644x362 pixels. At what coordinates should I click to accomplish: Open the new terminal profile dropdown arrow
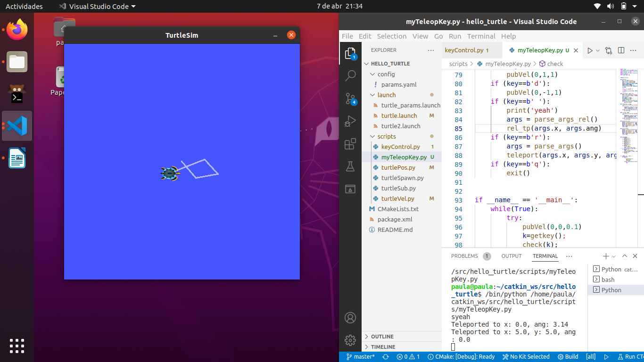614,256
